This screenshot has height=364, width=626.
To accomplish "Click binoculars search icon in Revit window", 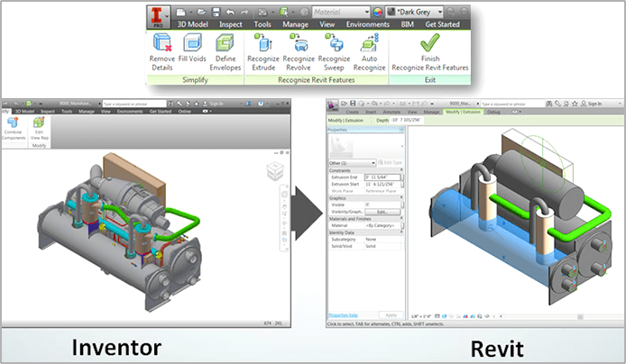I will [549, 104].
